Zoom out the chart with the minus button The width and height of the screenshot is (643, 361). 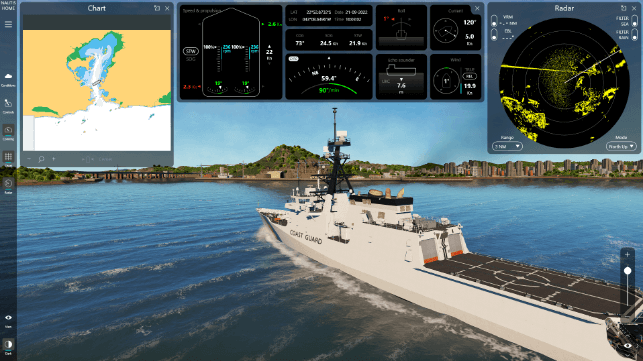29,159
